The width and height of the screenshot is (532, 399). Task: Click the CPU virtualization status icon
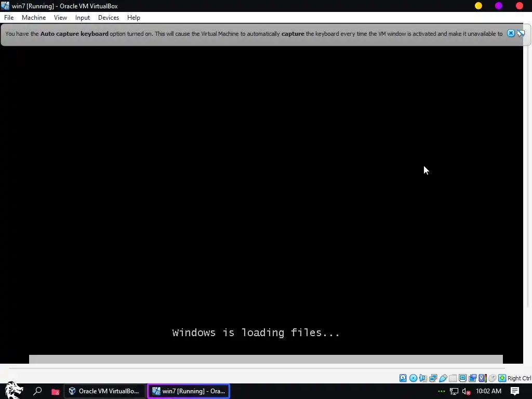[482, 378]
